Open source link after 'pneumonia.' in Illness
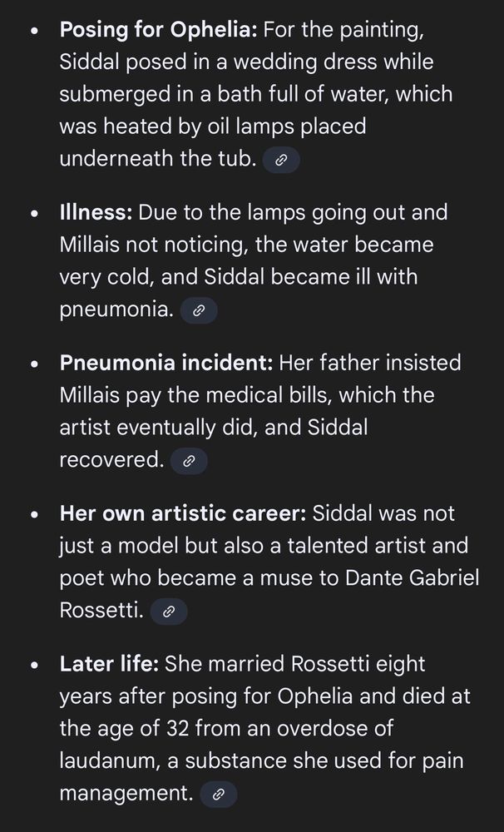Screen dimensions: 504x832 pos(199,310)
